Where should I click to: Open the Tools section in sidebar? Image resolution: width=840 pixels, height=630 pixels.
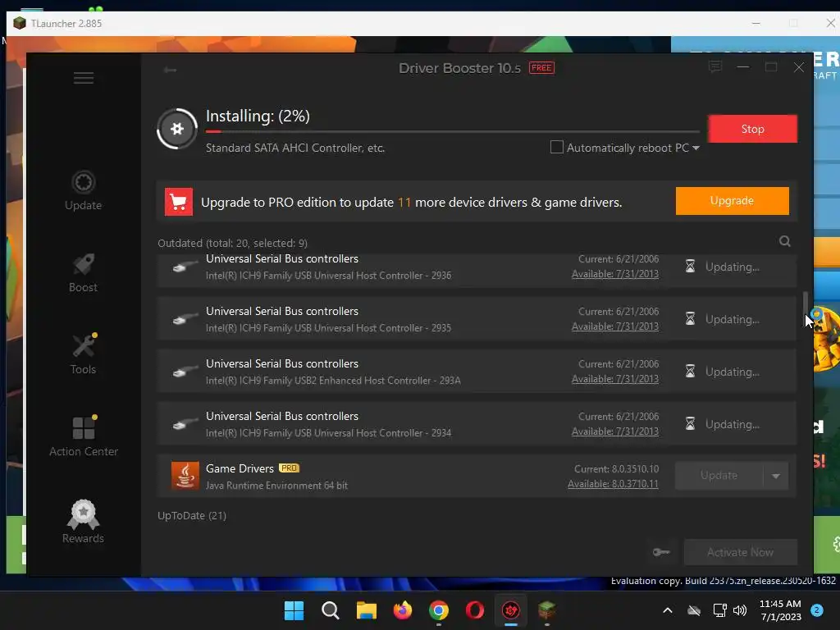coord(83,354)
